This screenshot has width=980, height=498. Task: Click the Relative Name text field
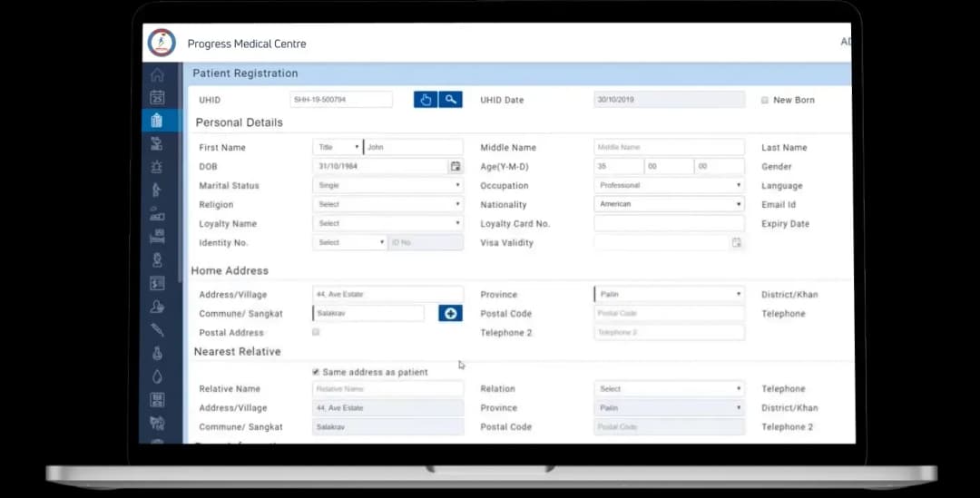click(x=387, y=389)
